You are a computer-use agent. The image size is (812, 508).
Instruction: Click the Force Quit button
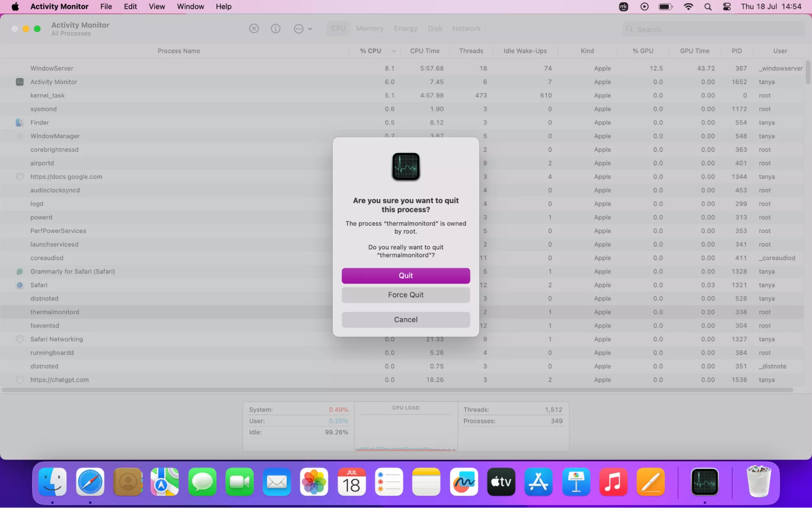click(x=405, y=295)
